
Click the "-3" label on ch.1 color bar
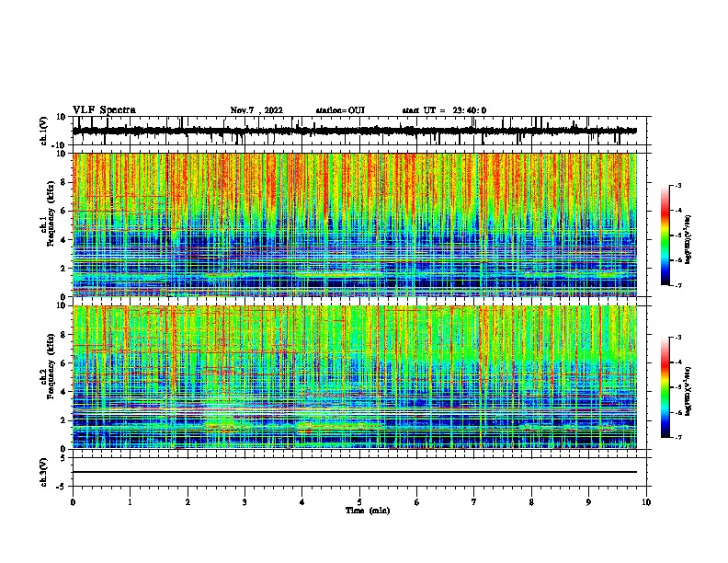677,185
